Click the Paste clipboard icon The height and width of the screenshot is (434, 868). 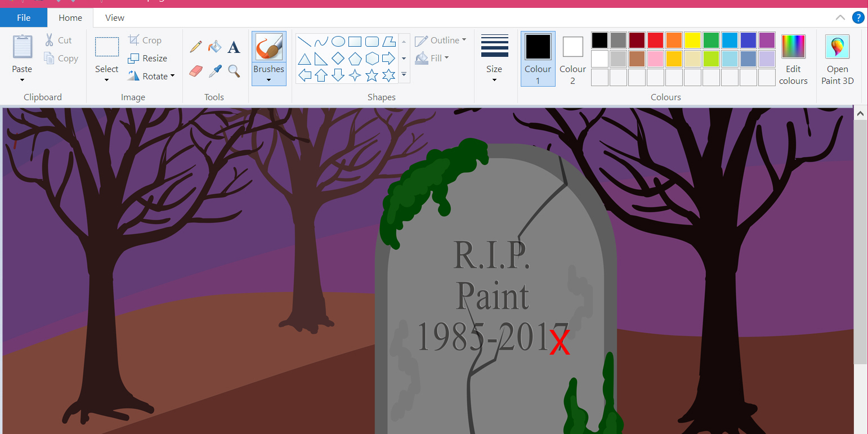tap(23, 47)
